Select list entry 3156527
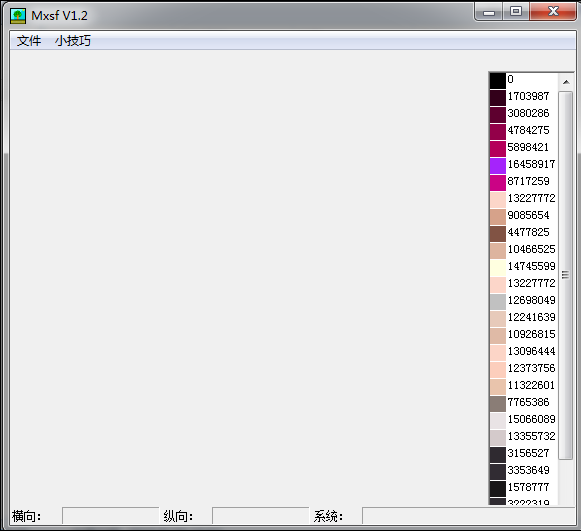 pyautogui.click(x=524, y=454)
